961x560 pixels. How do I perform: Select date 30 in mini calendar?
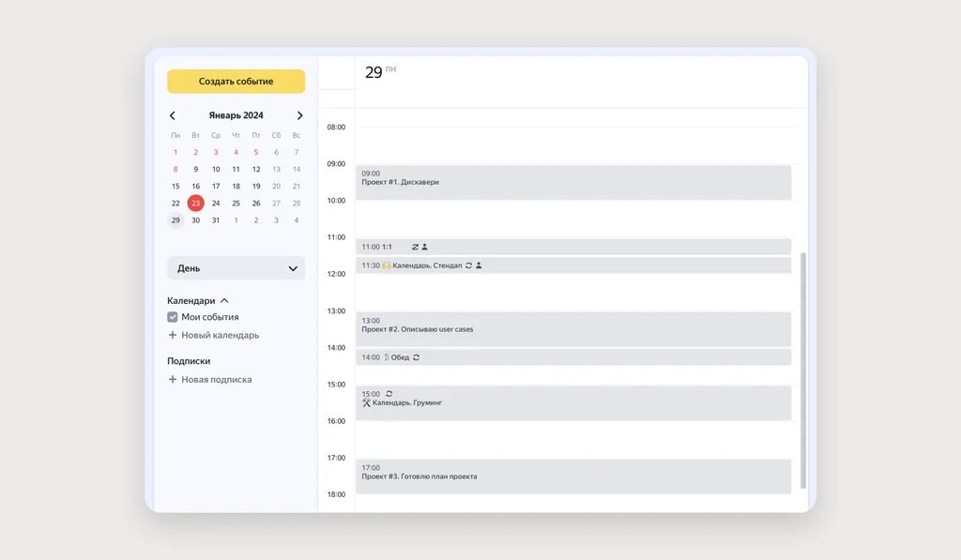pos(195,219)
